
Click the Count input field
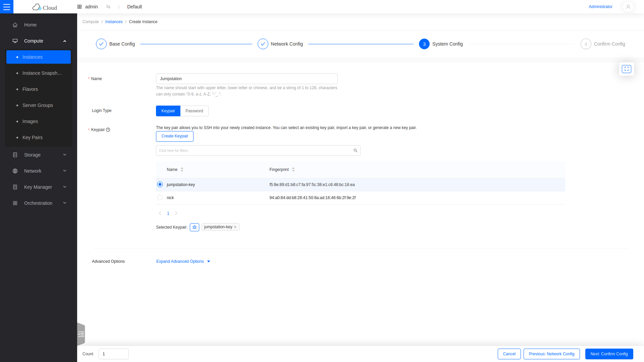coord(114,354)
